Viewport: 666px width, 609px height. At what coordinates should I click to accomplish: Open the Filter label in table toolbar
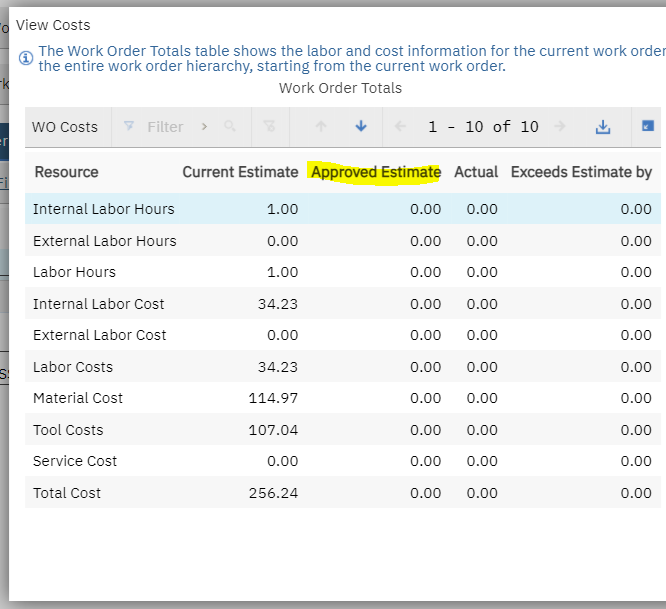[165, 127]
